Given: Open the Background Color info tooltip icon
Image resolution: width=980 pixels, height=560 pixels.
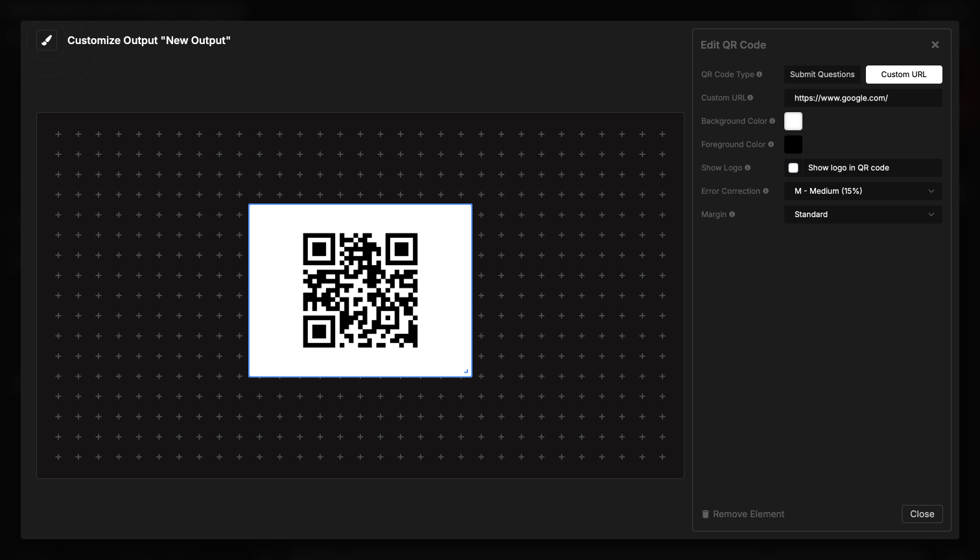Looking at the screenshot, I should (773, 121).
